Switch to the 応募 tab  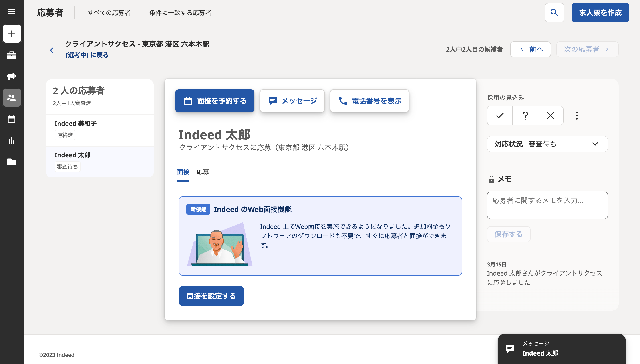pos(203,172)
